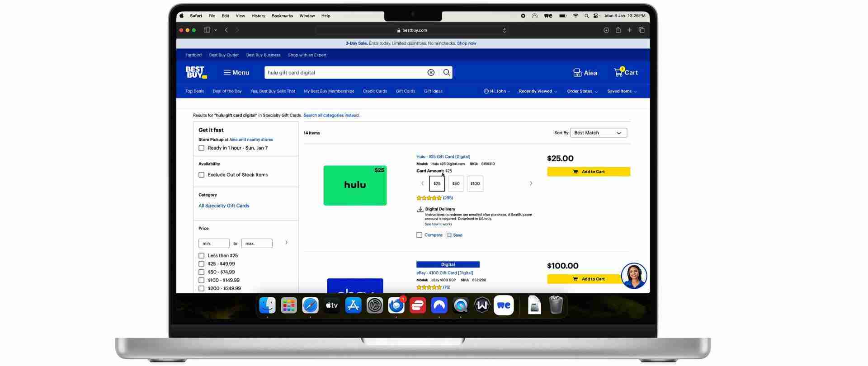Open the Top Deals nav link
This screenshot has height=366, width=868.
click(194, 91)
